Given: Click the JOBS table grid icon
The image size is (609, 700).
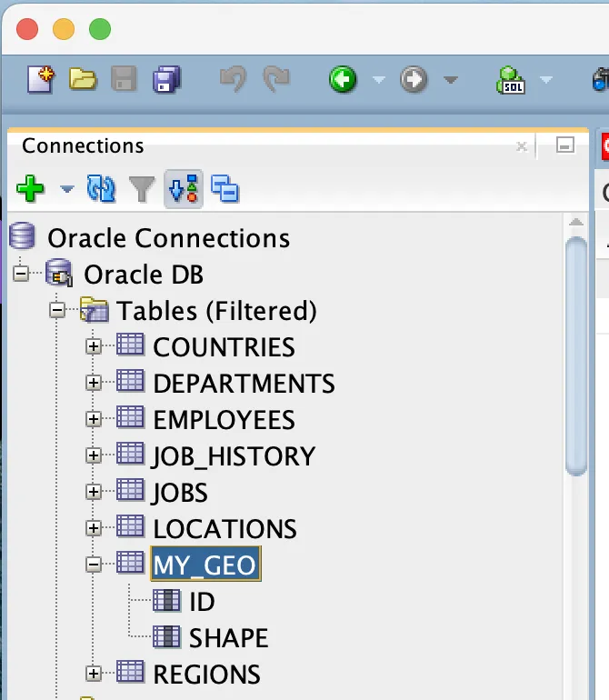Looking at the screenshot, I should pos(130,490).
